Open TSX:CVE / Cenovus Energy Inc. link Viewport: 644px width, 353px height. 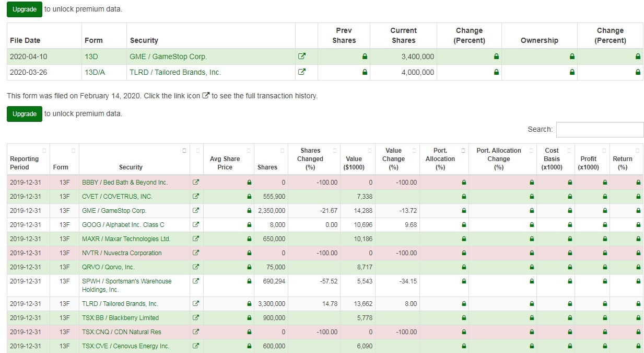(x=126, y=346)
